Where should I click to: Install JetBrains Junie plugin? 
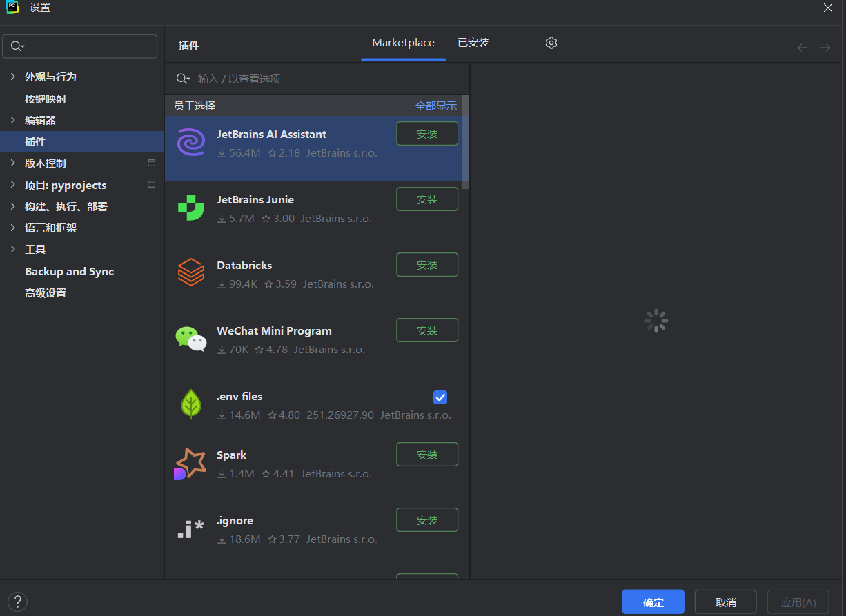pyautogui.click(x=427, y=199)
